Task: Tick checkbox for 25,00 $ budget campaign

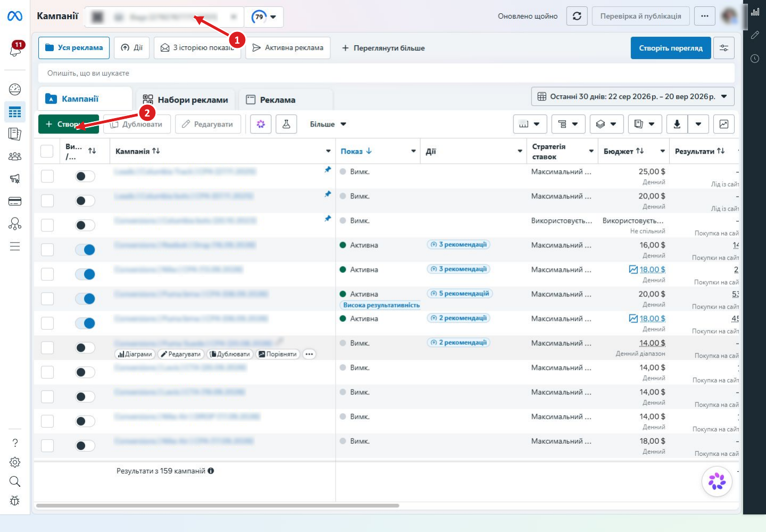Action: tap(47, 176)
